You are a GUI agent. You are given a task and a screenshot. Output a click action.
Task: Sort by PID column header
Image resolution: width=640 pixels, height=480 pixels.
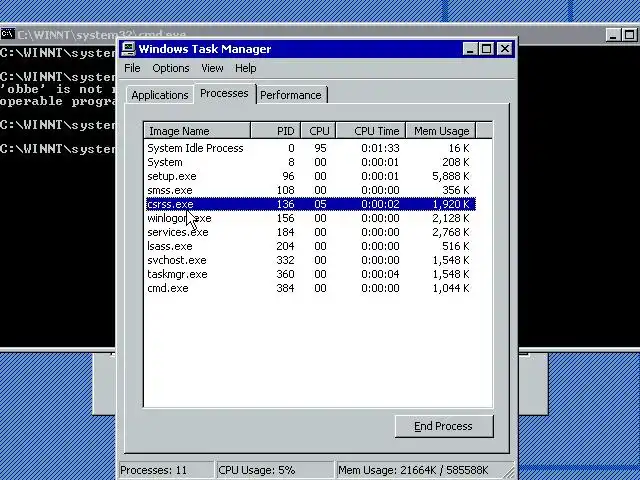pyautogui.click(x=276, y=131)
